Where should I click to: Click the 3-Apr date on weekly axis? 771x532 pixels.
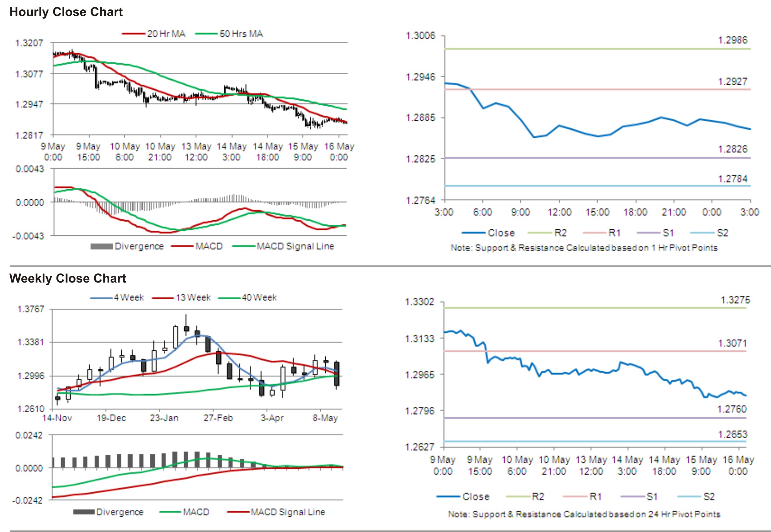click(x=272, y=418)
